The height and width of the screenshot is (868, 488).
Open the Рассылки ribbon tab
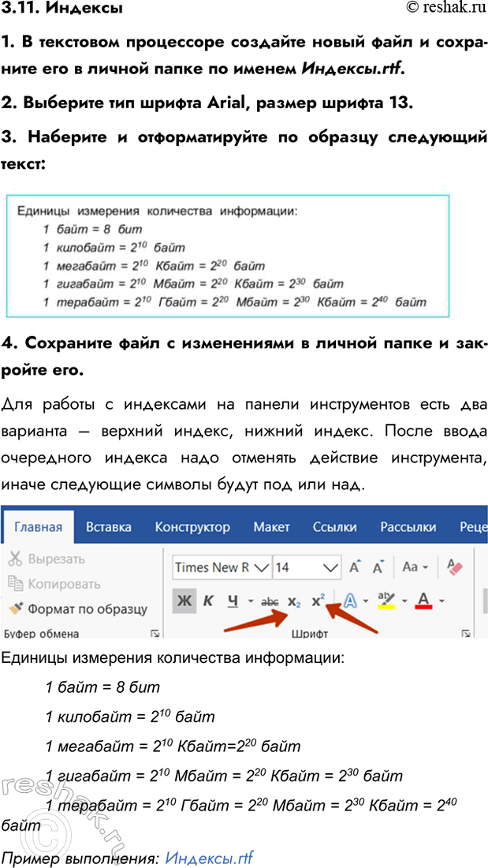(x=408, y=526)
